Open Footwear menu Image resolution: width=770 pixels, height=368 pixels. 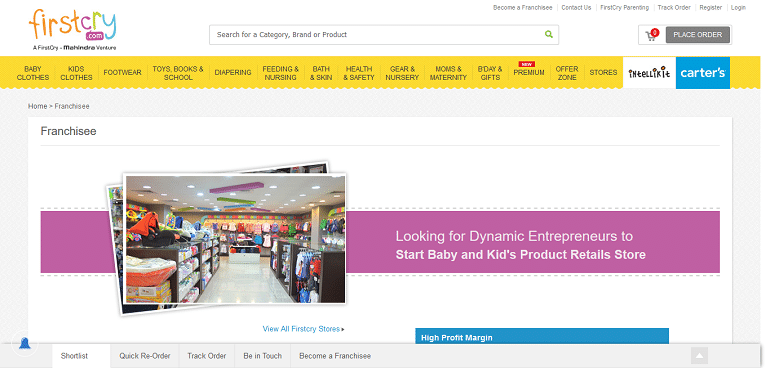[x=122, y=73]
